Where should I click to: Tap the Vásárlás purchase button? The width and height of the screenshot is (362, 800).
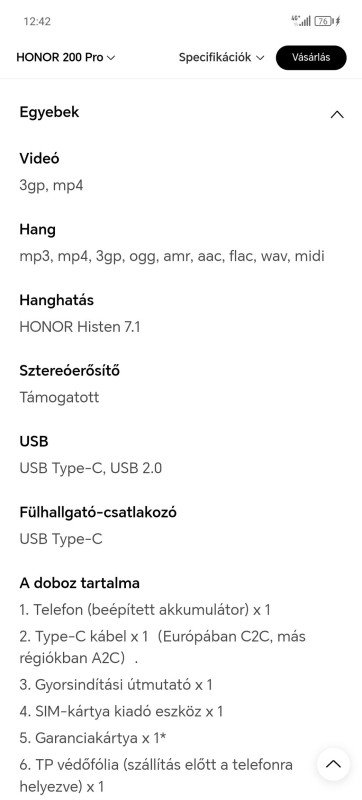311,57
